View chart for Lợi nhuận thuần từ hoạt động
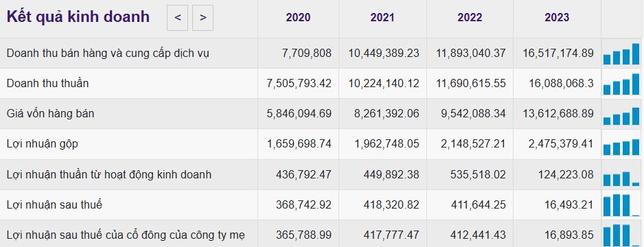The height and width of the screenshot is (247, 644). [621, 175]
